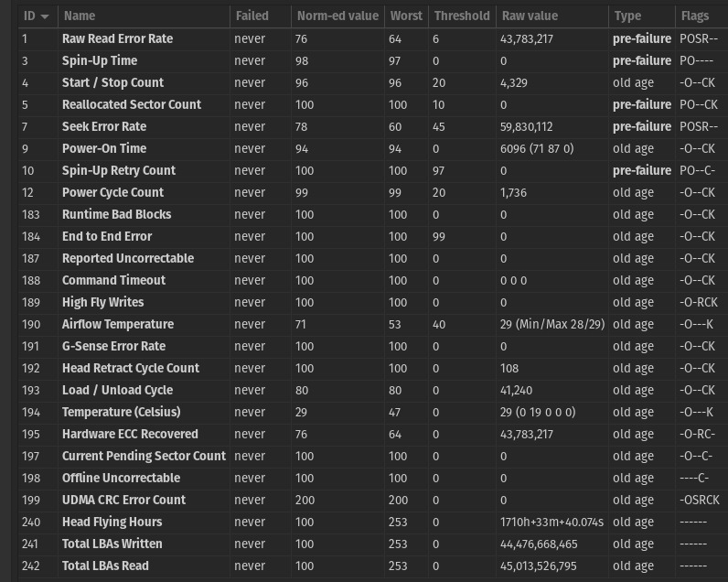
Task: Sort table by Worst column
Action: coord(406,16)
